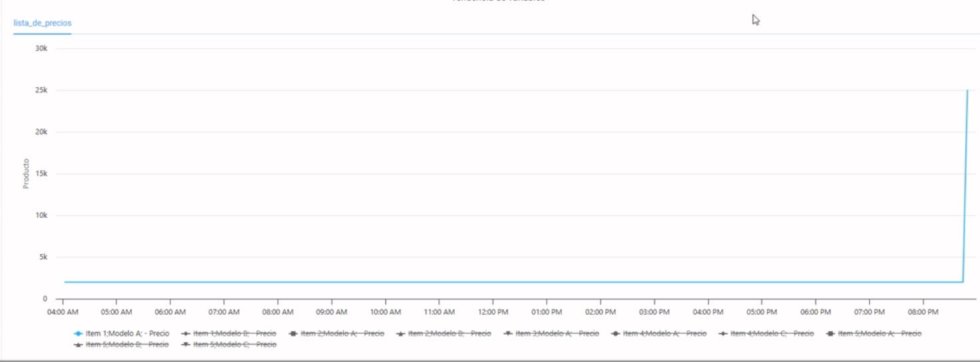Click the 15k y-axis label
Screen dimensions: 980x362
41,174
